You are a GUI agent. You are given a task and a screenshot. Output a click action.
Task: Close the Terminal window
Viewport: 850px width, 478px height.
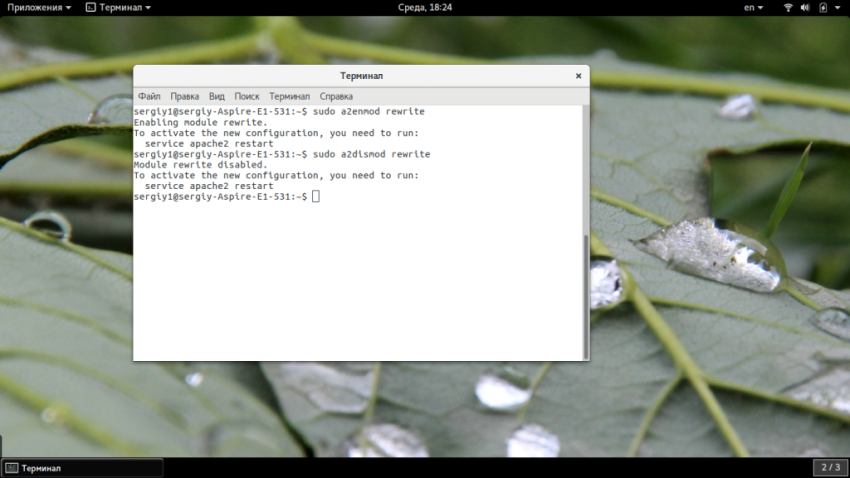point(578,76)
